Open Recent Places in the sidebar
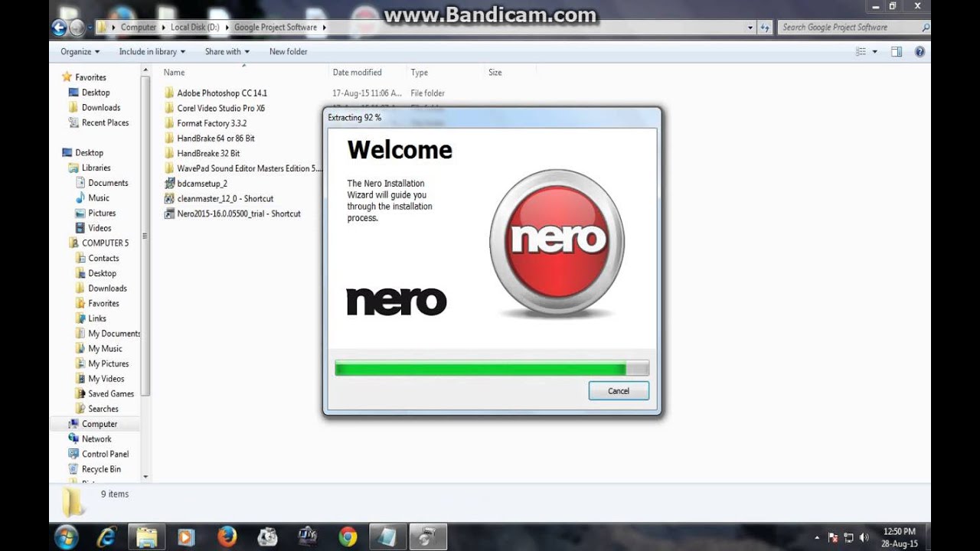980x551 pixels. tap(105, 122)
